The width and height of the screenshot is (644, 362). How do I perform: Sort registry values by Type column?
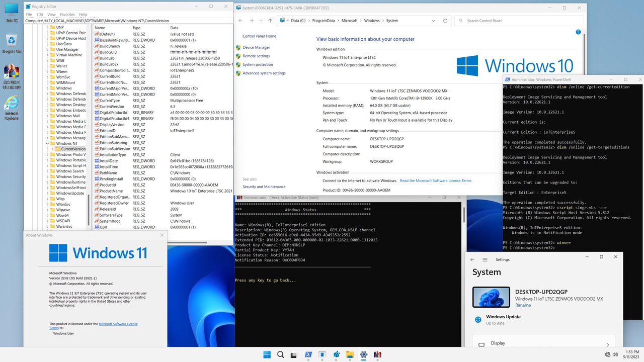click(149, 28)
